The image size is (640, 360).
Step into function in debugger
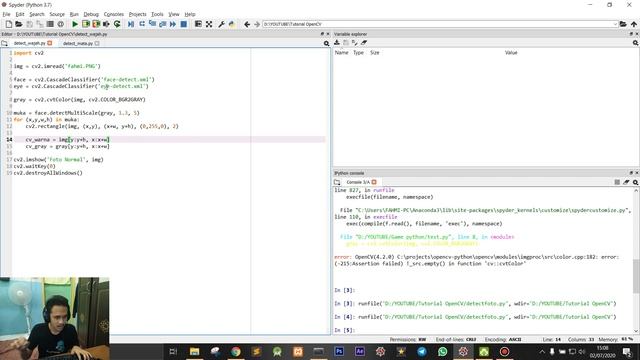[152, 24]
